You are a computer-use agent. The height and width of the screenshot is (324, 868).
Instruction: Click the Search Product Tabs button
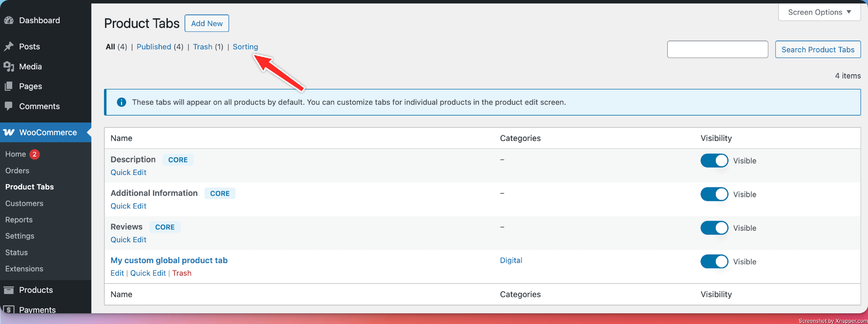coord(817,49)
